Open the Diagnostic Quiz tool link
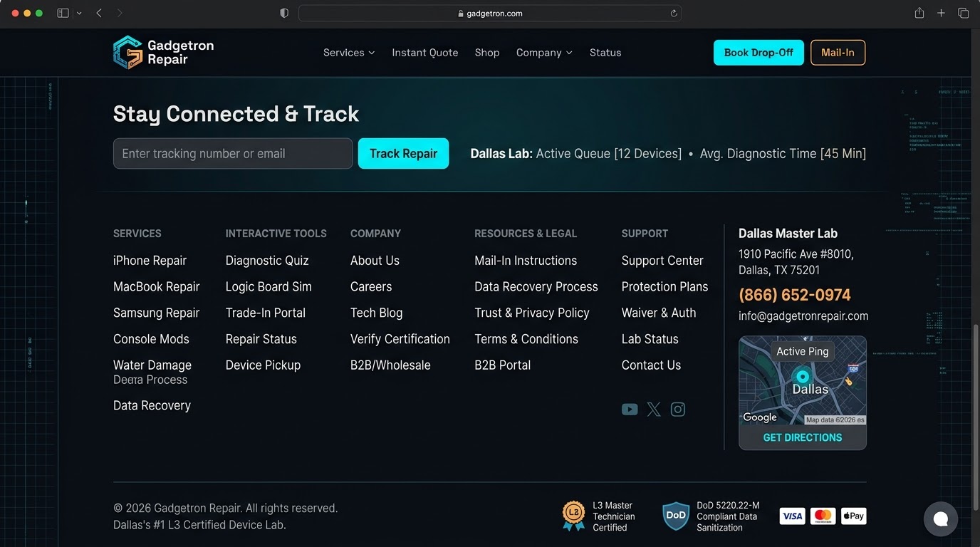 coord(267,261)
